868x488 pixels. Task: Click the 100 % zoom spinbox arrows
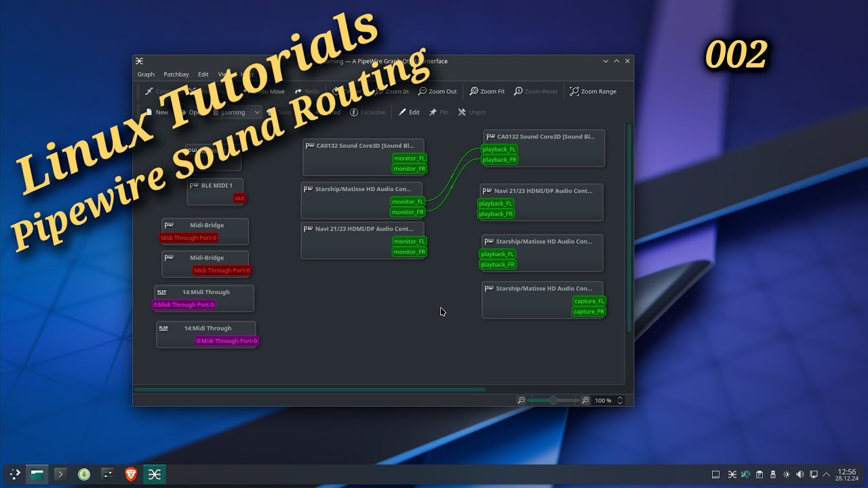tap(620, 401)
